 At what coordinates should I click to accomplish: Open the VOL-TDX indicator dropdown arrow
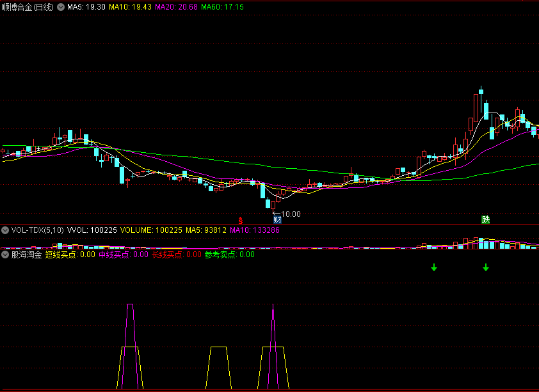tap(5, 230)
